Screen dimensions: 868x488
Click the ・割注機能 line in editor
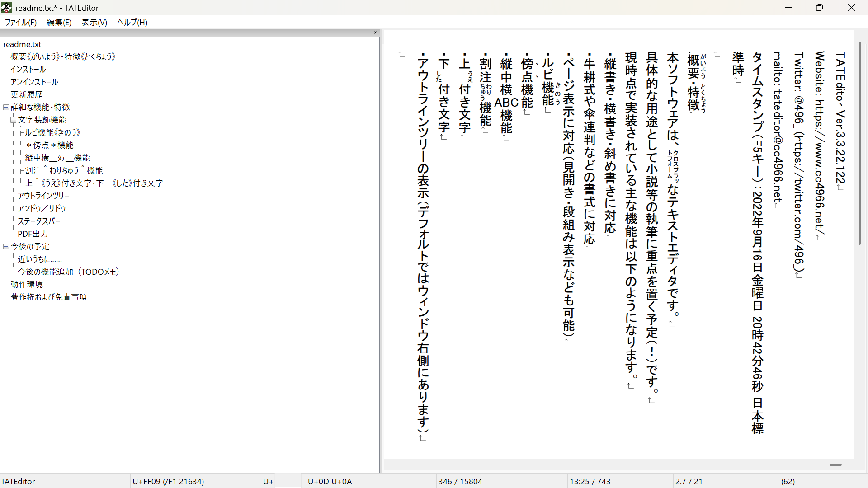(x=486, y=90)
